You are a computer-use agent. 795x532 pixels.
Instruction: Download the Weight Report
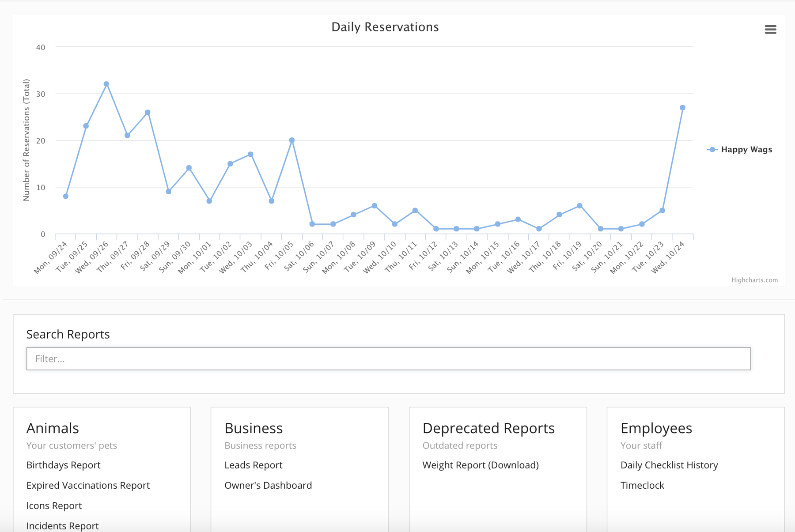tap(481, 464)
